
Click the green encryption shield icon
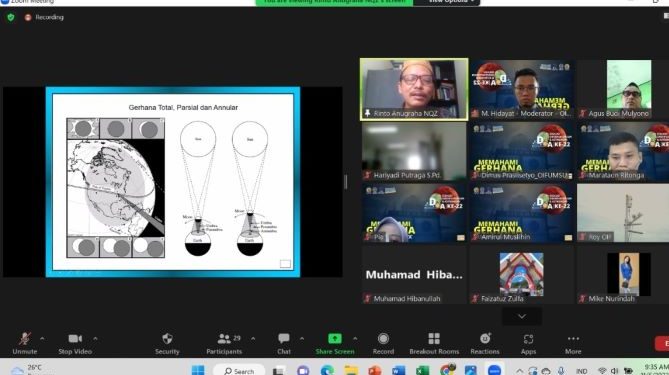pyautogui.click(x=11, y=17)
